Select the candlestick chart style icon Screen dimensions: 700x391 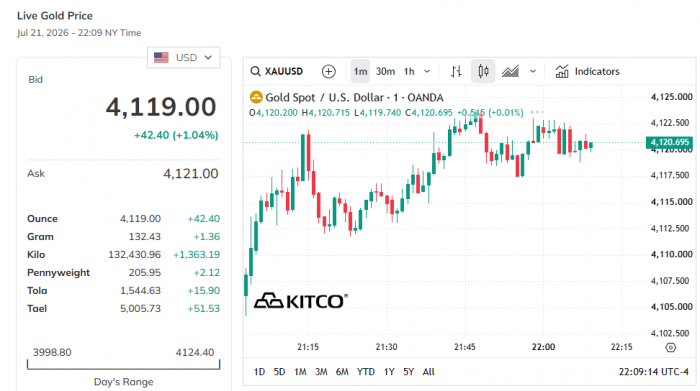483,71
